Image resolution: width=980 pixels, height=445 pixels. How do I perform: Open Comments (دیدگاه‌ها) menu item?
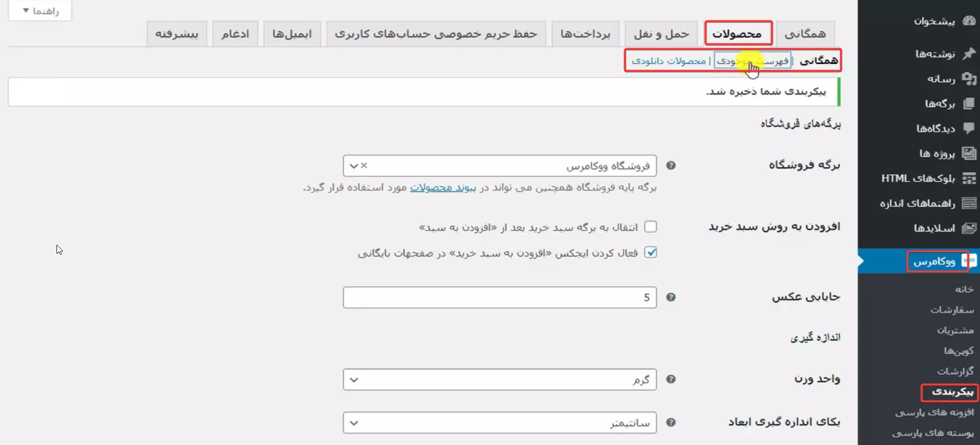click(x=936, y=128)
